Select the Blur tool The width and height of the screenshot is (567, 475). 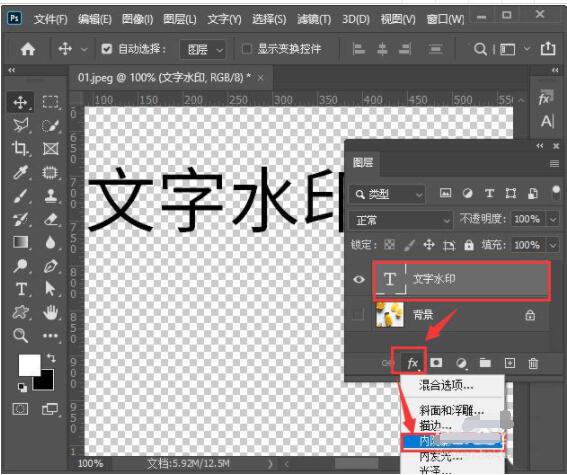[50, 242]
